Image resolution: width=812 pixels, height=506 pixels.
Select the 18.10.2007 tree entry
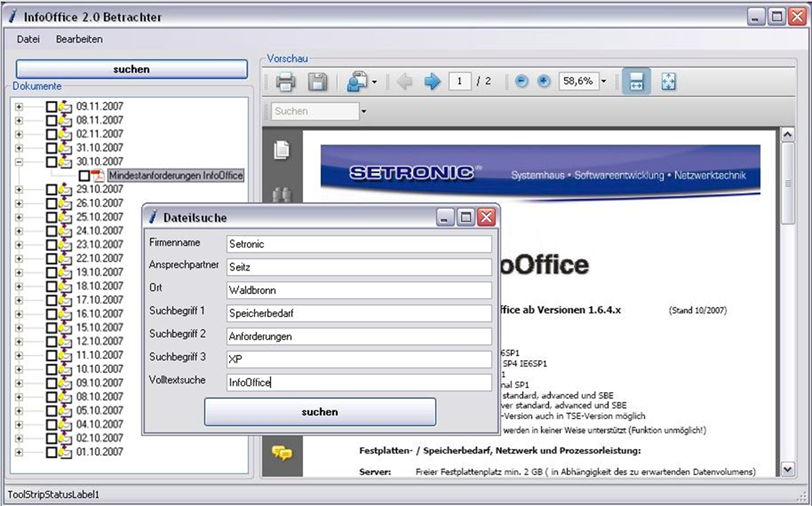click(100, 286)
